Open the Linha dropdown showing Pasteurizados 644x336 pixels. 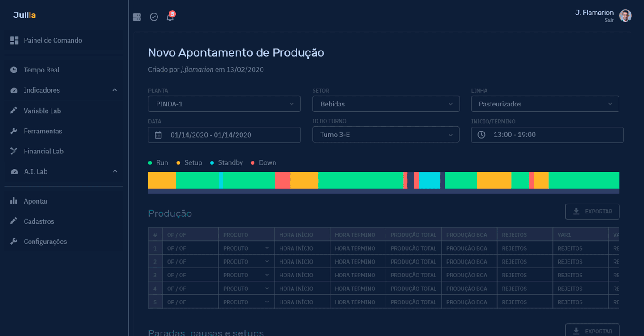click(545, 104)
